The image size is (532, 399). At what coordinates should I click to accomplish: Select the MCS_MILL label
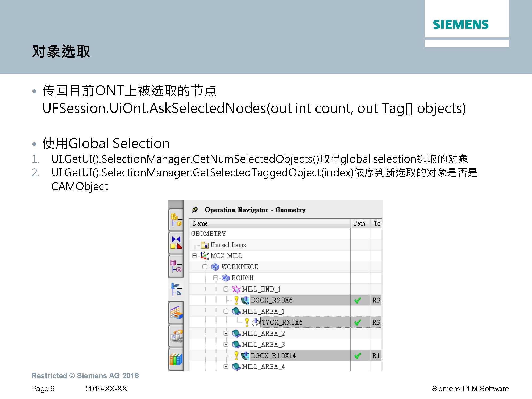226,256
